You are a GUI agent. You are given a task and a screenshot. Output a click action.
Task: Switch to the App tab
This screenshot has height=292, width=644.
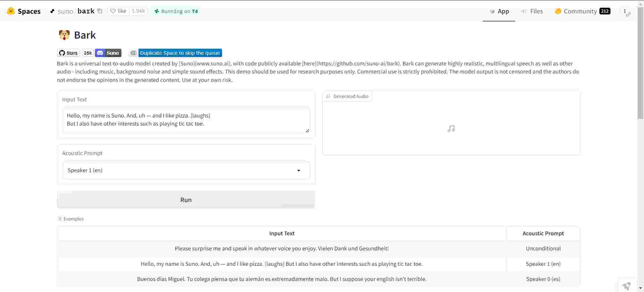point(499,11)
